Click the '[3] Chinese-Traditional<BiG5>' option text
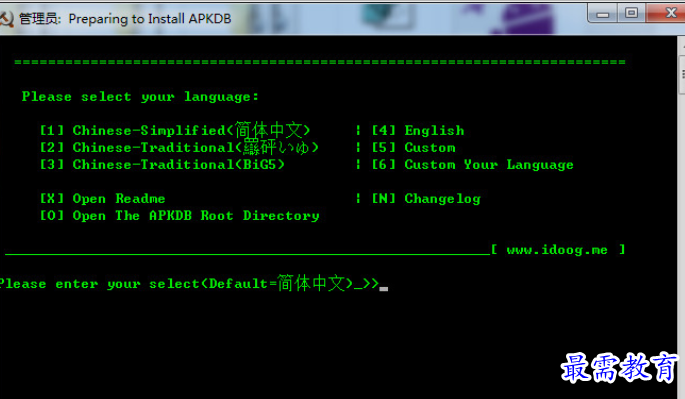 point(162,165)
